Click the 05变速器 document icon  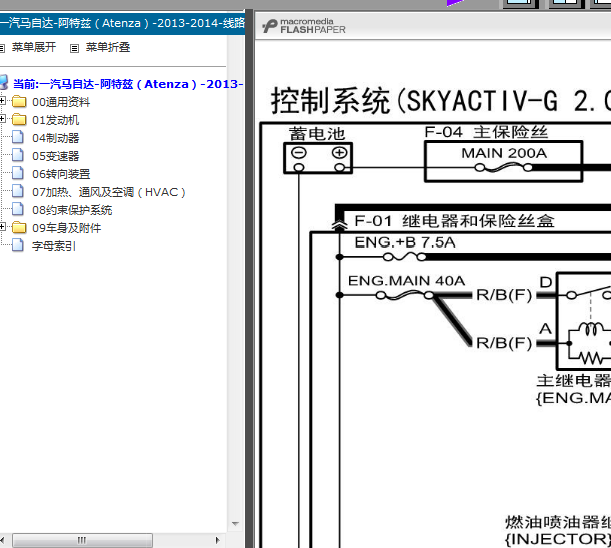click(x=18, y=155)
